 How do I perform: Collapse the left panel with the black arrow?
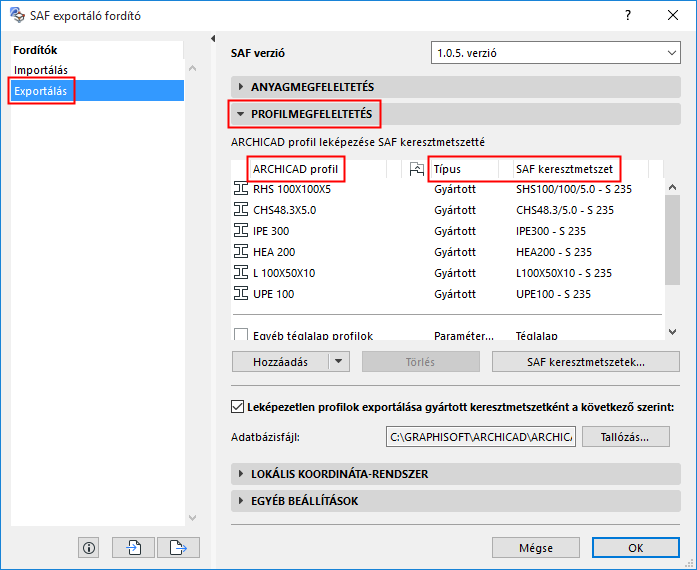(x=213, y=39)
